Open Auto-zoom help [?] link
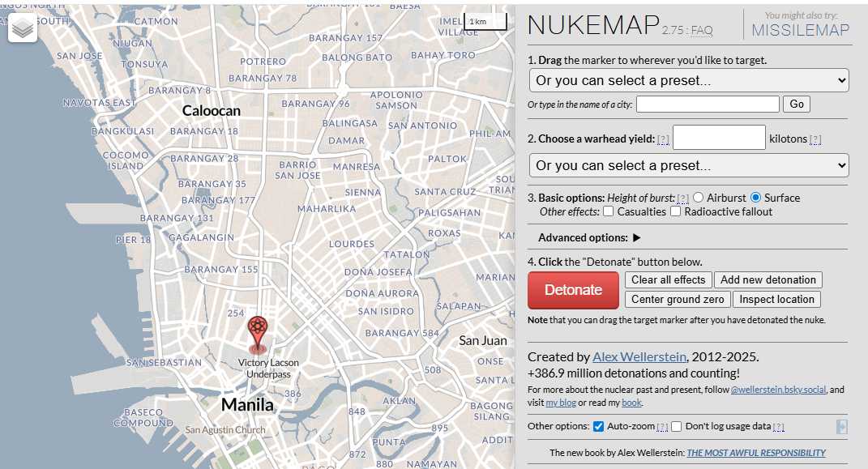Screen dimensions: 868x469 [x=662, y=427]
